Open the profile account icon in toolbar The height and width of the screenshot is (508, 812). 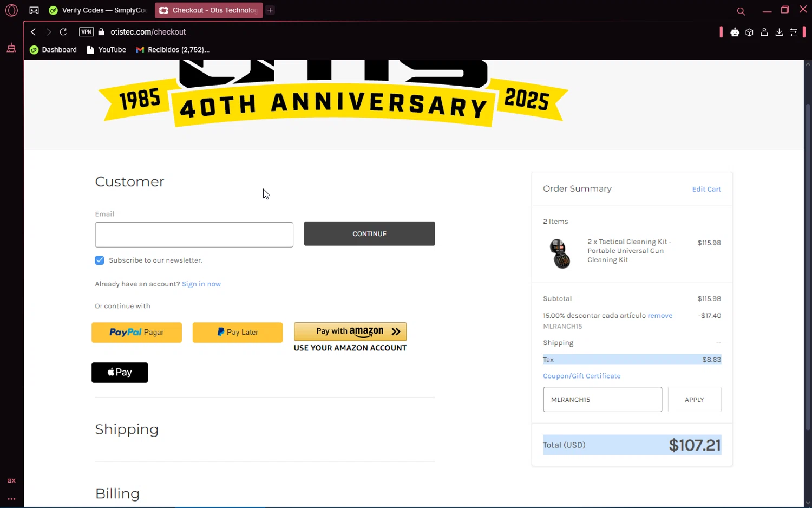(x=764, y=32)
